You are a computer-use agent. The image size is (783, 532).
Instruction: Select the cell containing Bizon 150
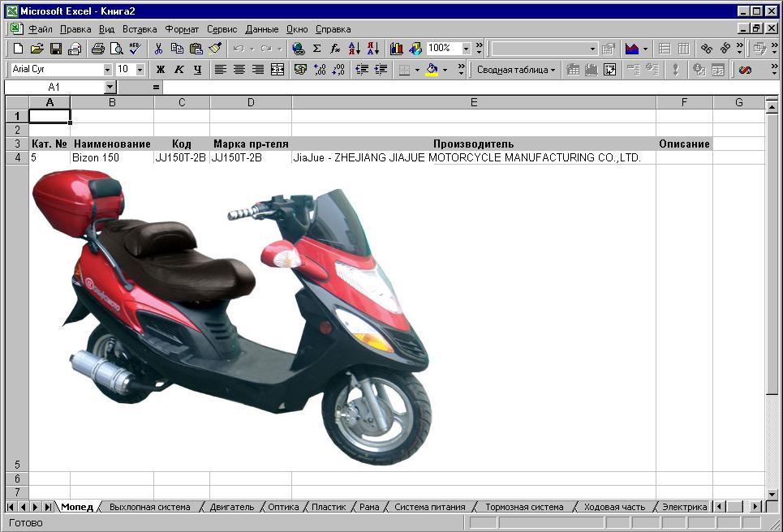112,157
